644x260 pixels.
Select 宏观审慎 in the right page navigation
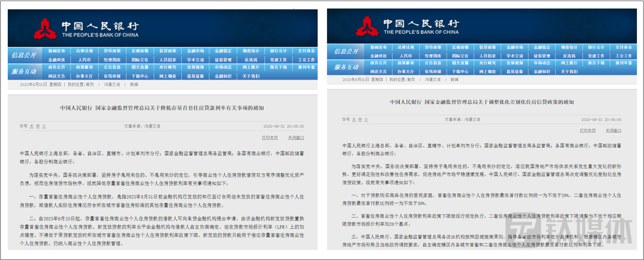[460, 47]
